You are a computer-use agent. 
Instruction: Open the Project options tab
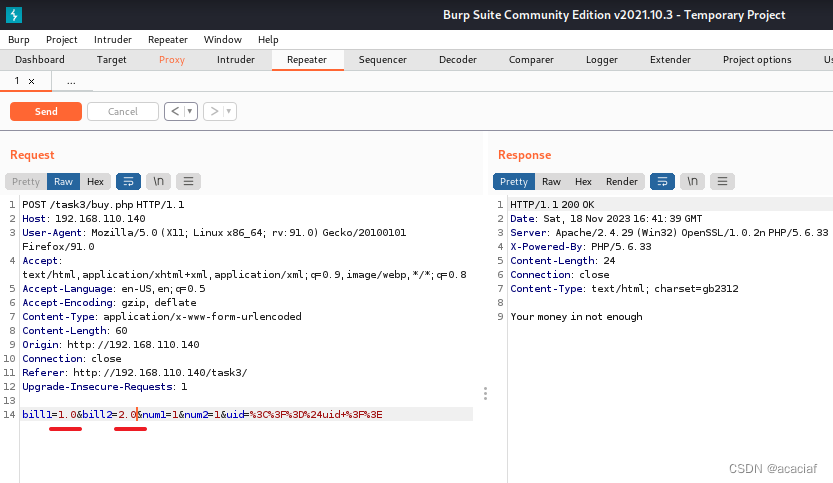(x=757, y=60)
